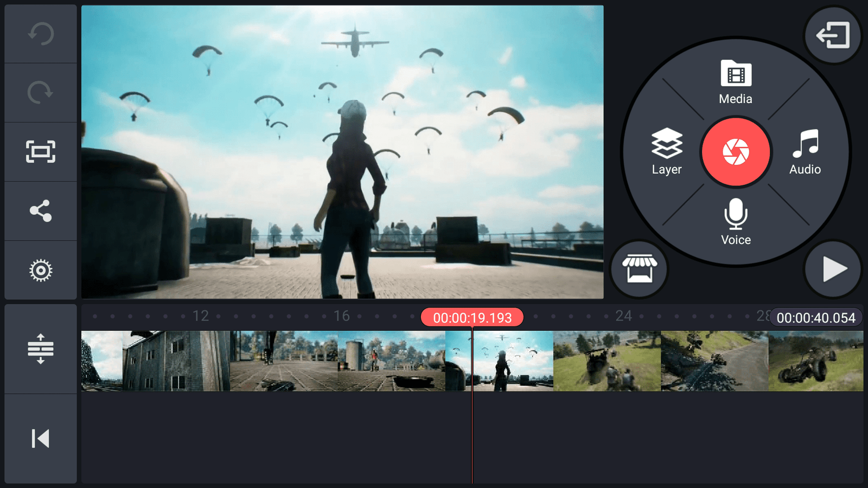
Task: Jump to the start of the timeline
Action: [41, 438]
